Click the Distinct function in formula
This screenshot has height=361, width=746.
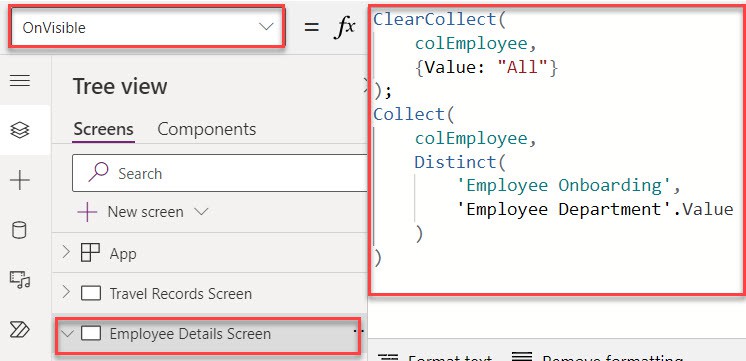456,162
